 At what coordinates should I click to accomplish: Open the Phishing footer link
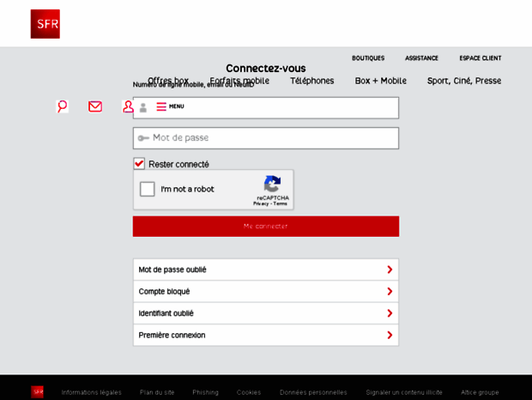[205, 392]
